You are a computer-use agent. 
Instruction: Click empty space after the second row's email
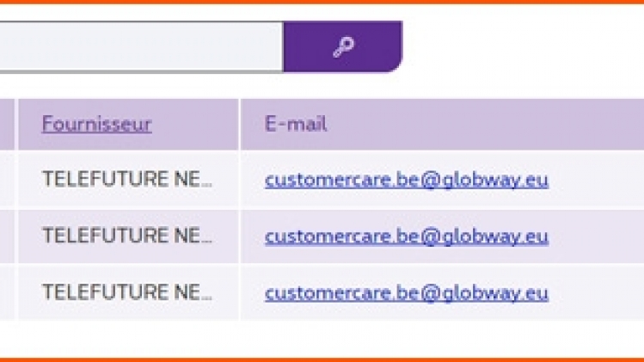click(596, 236)
